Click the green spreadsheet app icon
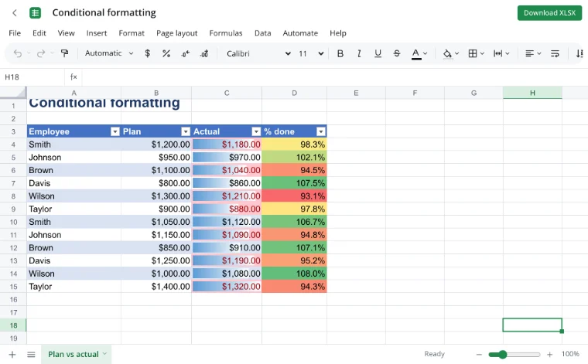The height and width of the screenshot is (364, 588). 36,12
